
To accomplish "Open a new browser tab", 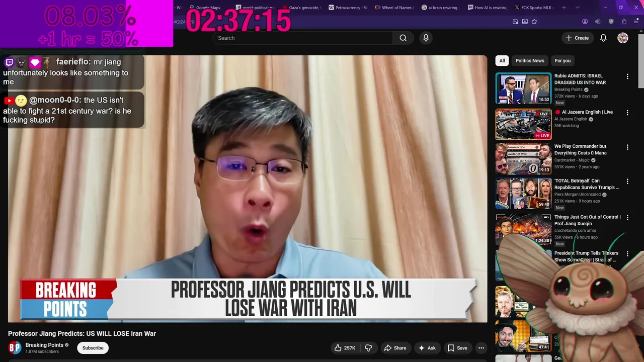I will tap(564, 8).
